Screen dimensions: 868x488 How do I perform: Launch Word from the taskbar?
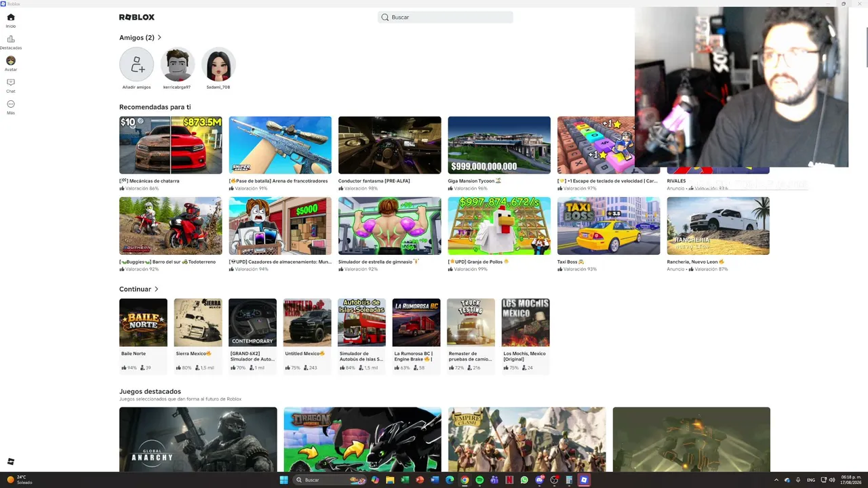(435, 480)
